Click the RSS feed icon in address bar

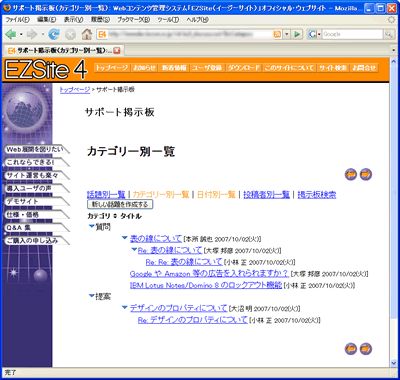point(277,34)
